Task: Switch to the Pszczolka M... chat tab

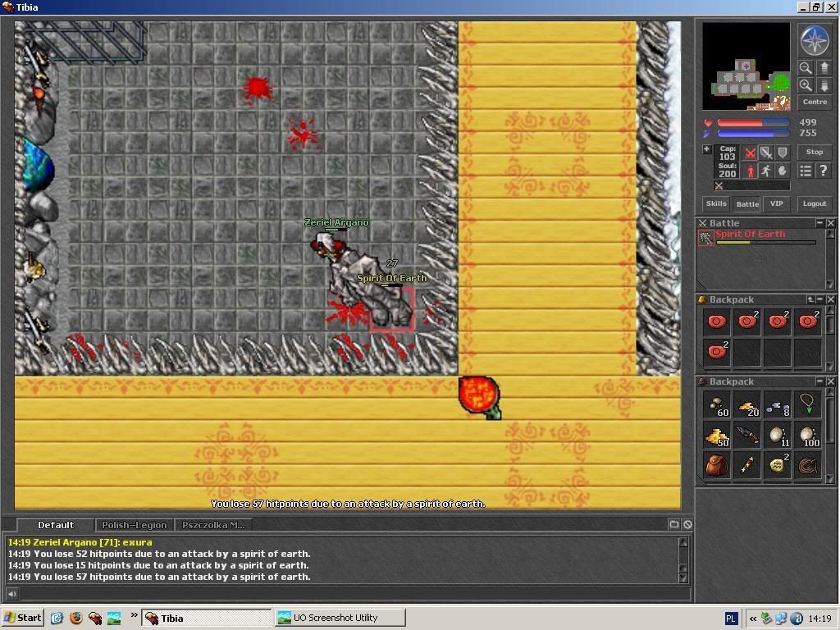Action: pos(213,525)
